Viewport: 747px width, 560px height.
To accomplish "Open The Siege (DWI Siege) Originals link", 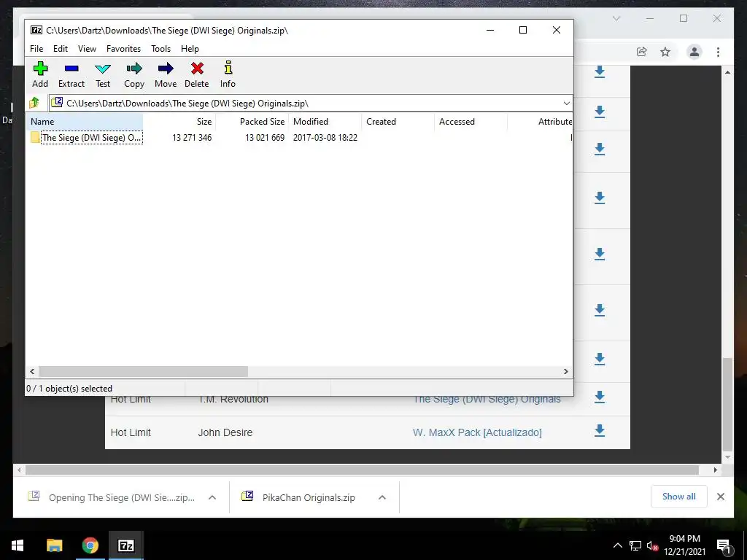I will click(487, 400).
